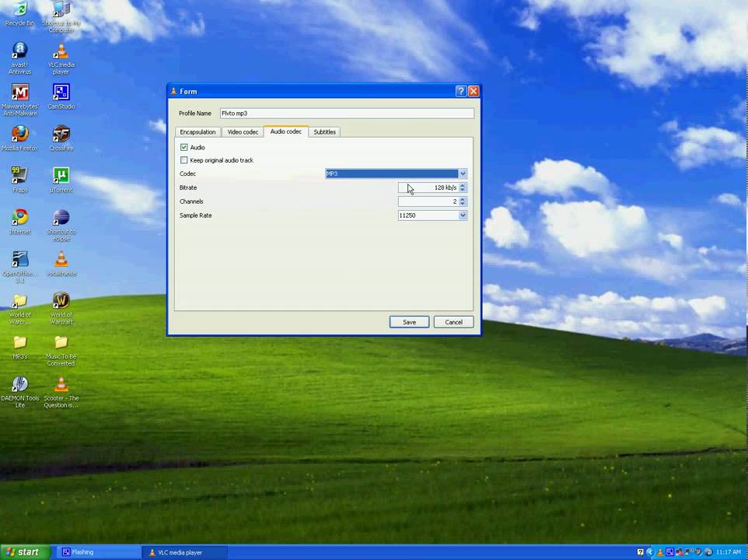
Task: Increase the Bitrate value with up arrow
Action: point(463,185)
